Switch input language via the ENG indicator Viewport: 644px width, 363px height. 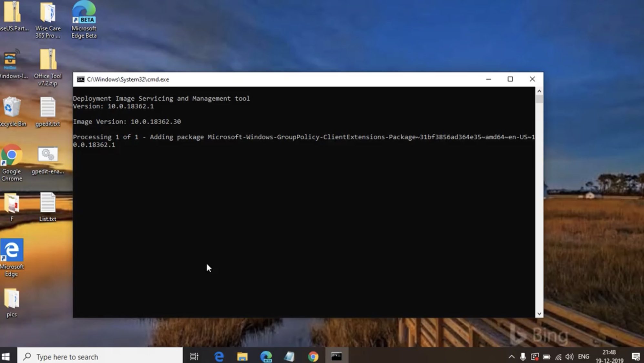[x=584, y=357]
